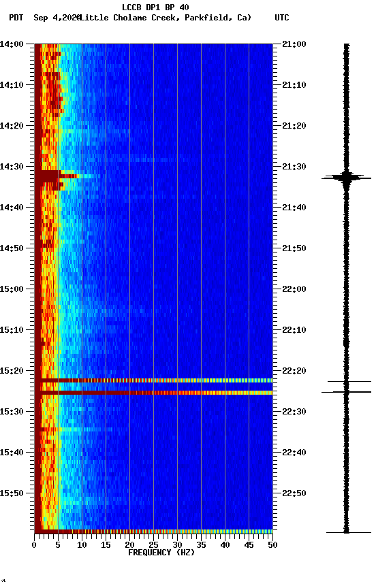Click the 14:00 PDT time label
Image resolution: width=376 pixels, height=588 pixels.
pyautogui.click(x=12, y=44)
